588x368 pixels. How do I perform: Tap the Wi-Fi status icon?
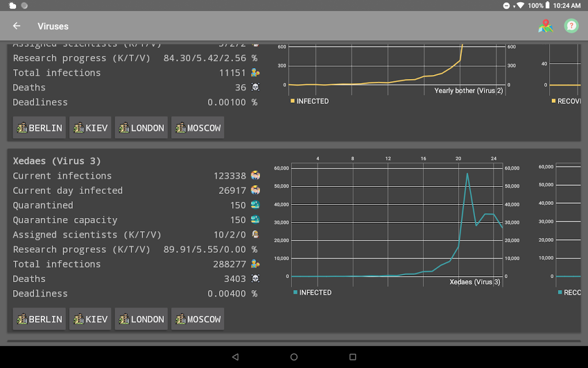[520, 5]
